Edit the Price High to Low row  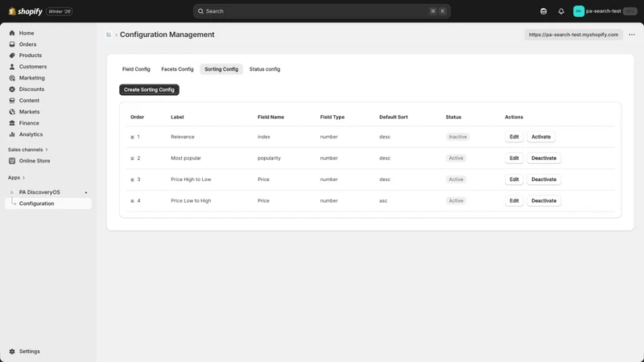514,179
